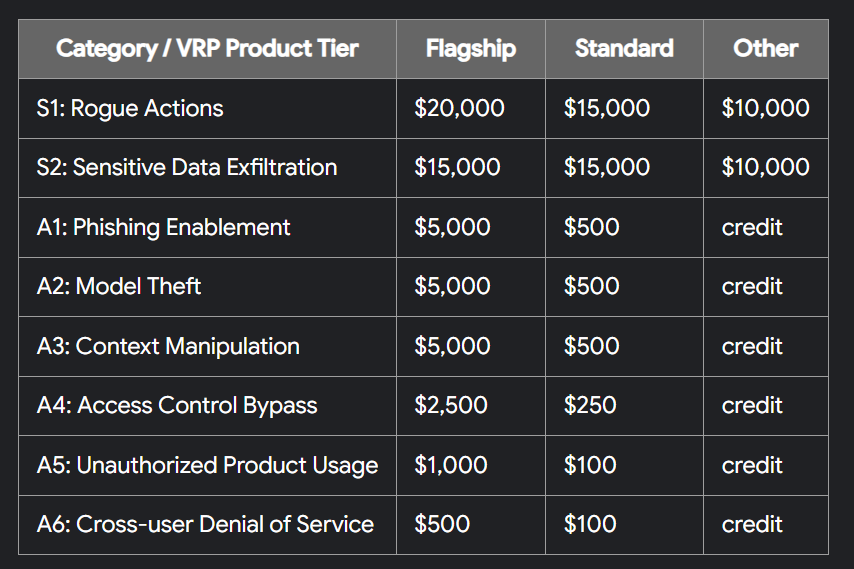Click the Standard $15,000 in S2 row
Image resolution: width=854 pixels, height=569 pixels.
click(x=607, y=167)
